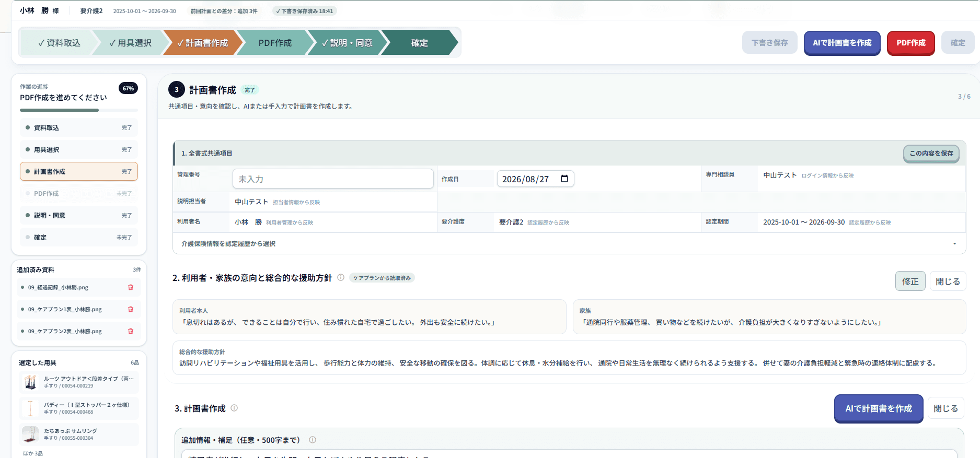Click the 下書き保存済み 18:41 status chip
Image resolution: width=980 pixels, height=458 pixels.
(x=305, y=11)
